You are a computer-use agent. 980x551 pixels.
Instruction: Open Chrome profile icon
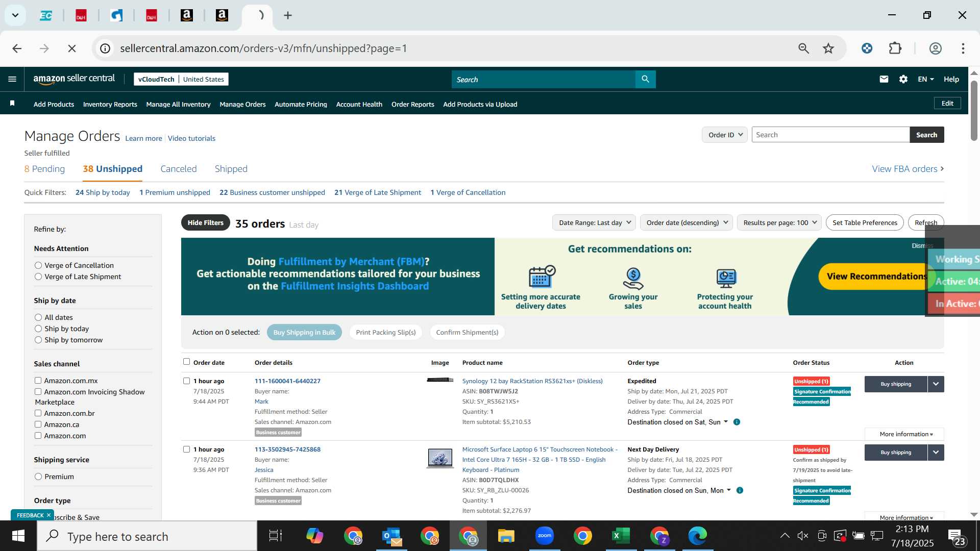coord(936,48)
